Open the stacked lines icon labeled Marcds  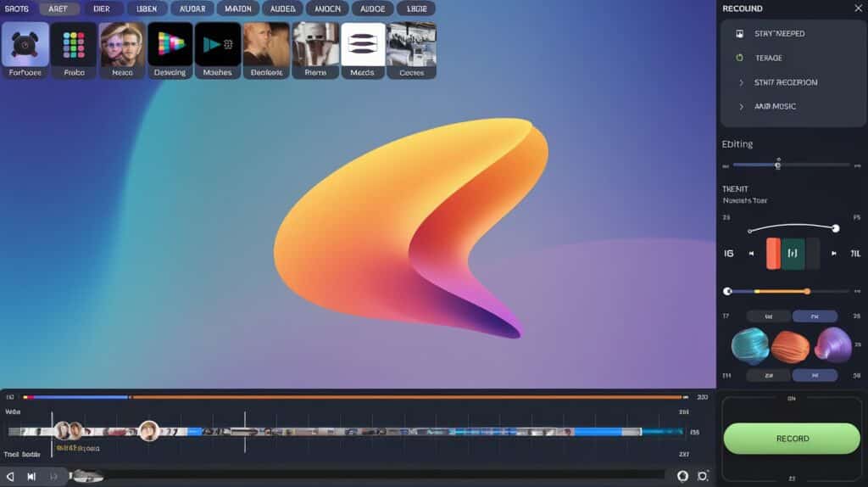[x=363, y=50]
